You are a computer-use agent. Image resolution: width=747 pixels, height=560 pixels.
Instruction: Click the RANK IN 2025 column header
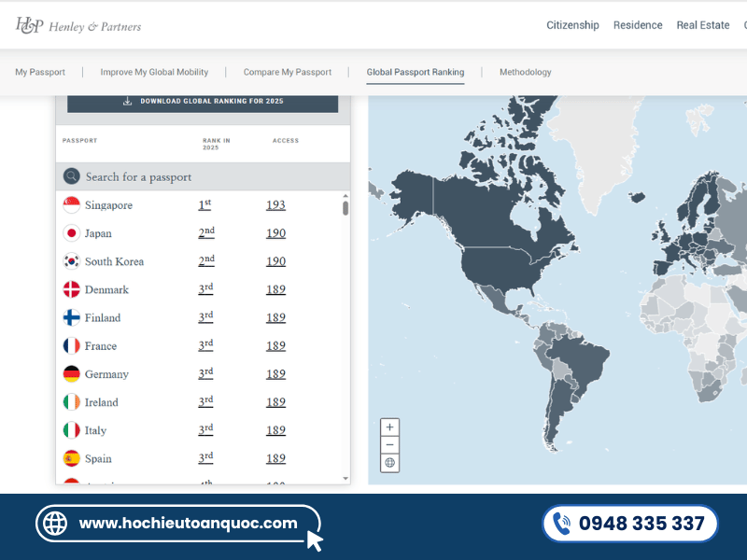(x=217, y=144)
